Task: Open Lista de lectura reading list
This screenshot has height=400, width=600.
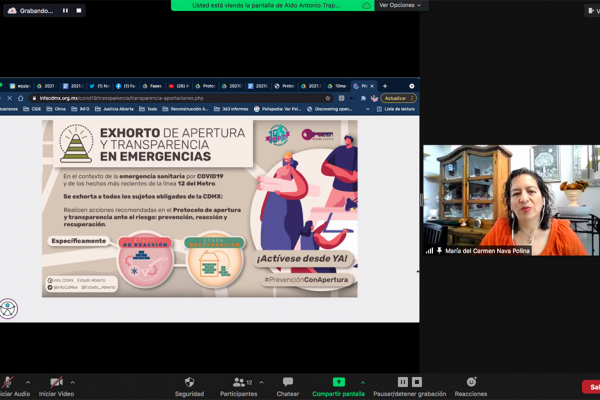Action: 396,109
